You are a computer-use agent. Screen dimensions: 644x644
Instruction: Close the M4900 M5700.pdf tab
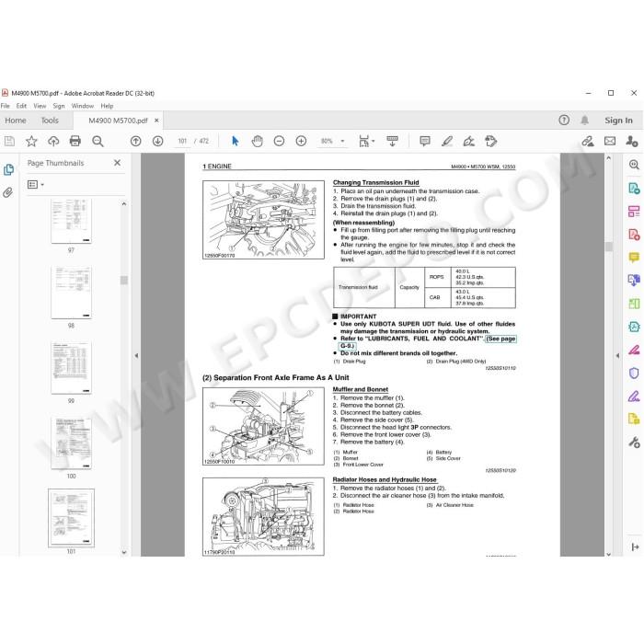tap(156, 121)
